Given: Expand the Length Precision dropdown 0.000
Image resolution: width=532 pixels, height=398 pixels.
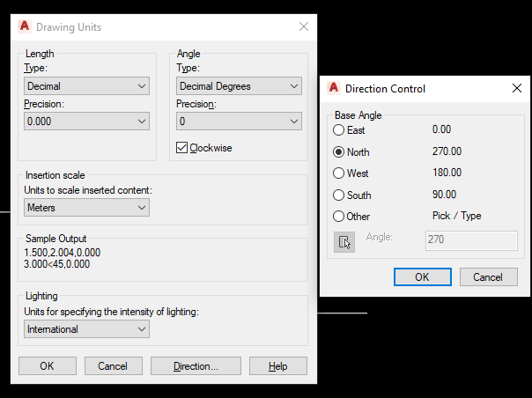Looking at the screenshot, I should point(86,122).
